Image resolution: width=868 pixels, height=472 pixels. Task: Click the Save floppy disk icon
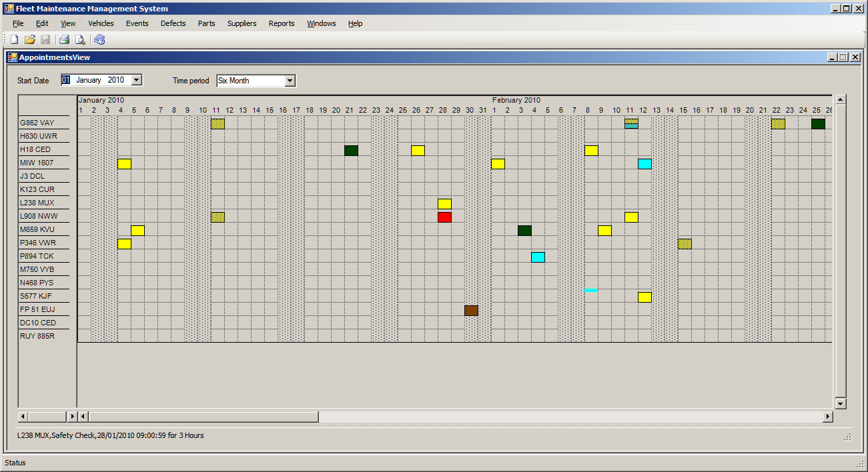pos(45,40)
